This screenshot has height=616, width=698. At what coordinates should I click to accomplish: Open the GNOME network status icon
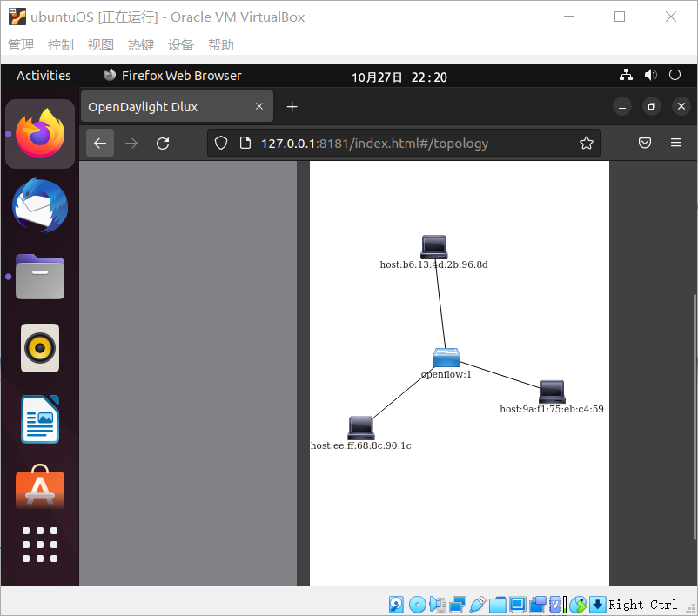pyautogui.click(x=626, y=75)
